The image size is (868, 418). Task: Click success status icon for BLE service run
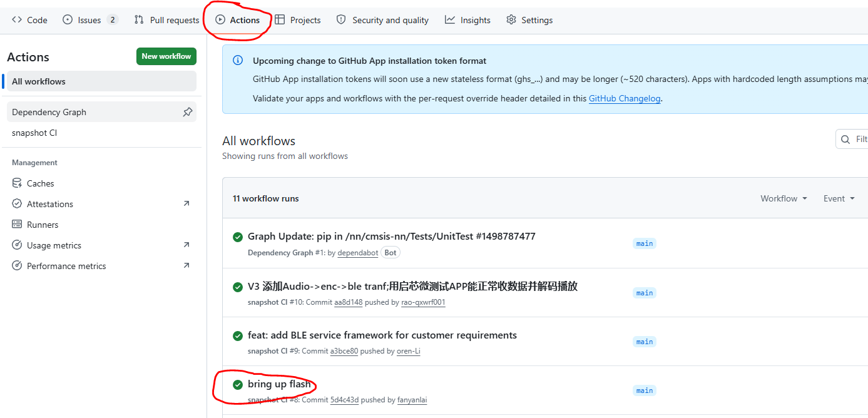point(238,336)
